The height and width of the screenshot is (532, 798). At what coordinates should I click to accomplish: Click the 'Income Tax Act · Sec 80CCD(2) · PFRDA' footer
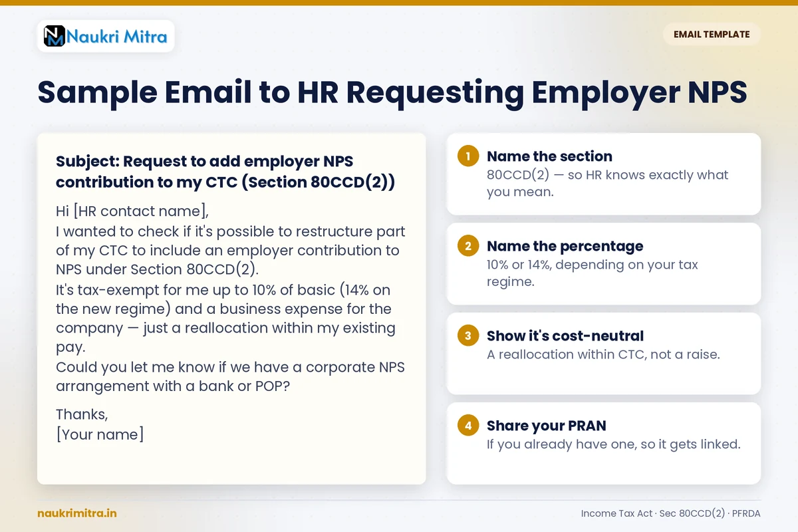point(670,513)
